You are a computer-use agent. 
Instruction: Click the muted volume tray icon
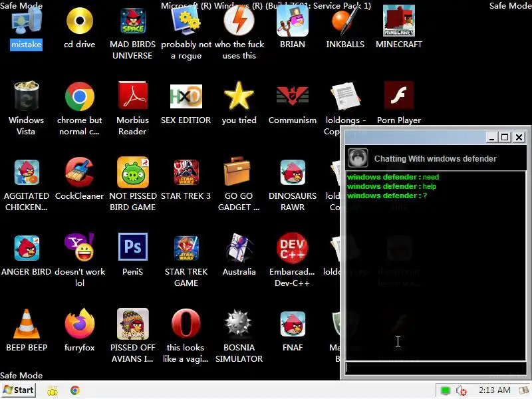[x=461, y=391]
